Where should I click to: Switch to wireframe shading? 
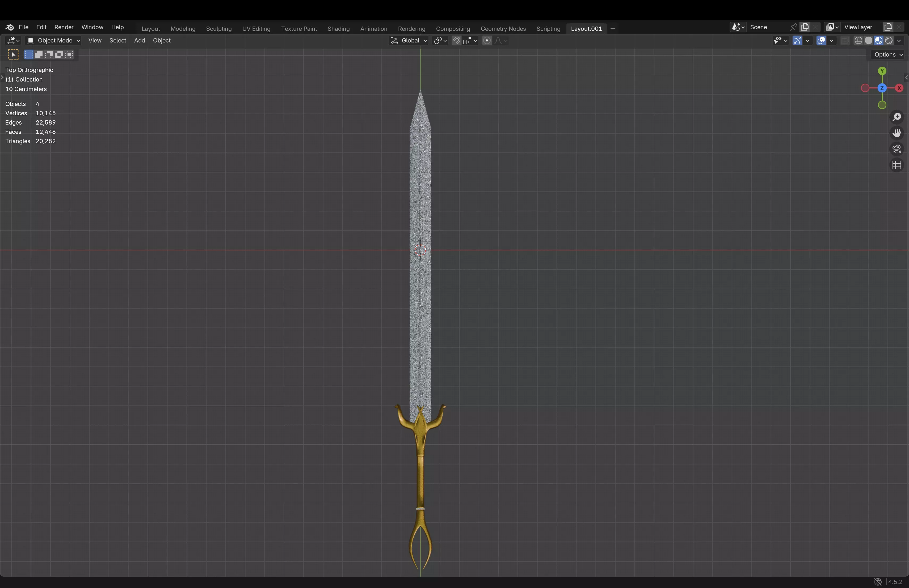tap(858, 40)
